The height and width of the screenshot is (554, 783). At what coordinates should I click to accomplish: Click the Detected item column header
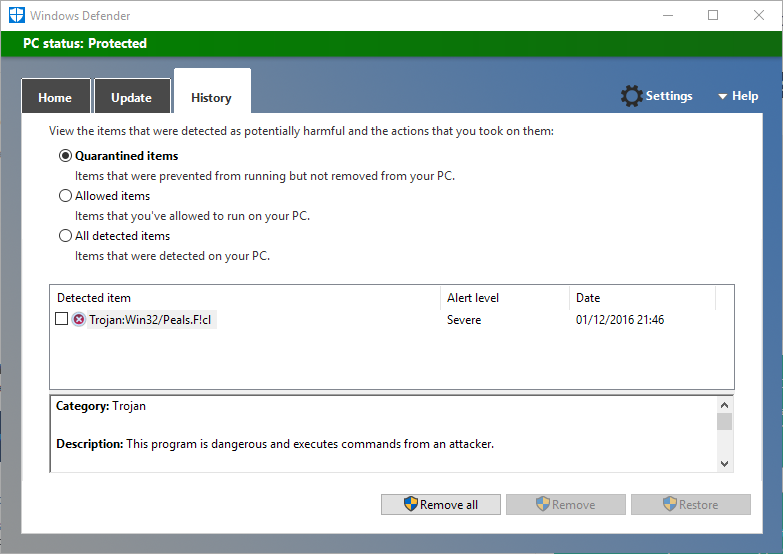click(245, 298)
